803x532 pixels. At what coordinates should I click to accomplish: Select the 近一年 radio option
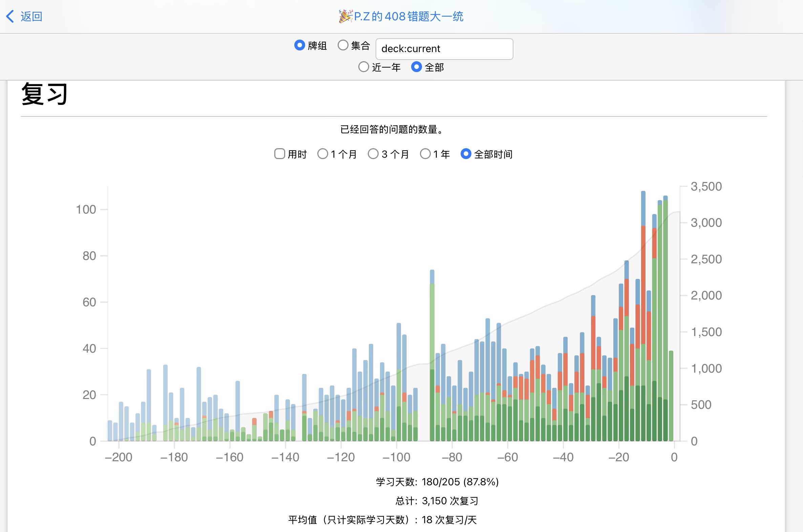click(x=363, y=67)
